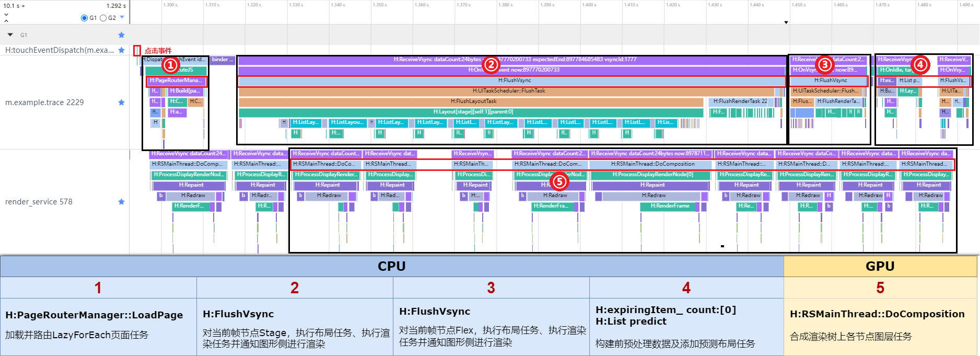This screenshot has width=980, height=356.
Task: Click the m.example.trace 2229 process label
Action: (44, 102)
